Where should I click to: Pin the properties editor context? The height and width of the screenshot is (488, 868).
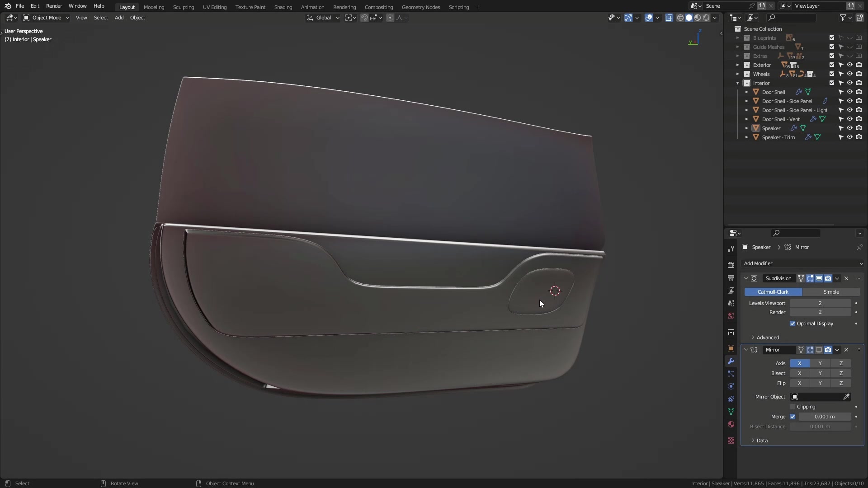tap(859, 247)
